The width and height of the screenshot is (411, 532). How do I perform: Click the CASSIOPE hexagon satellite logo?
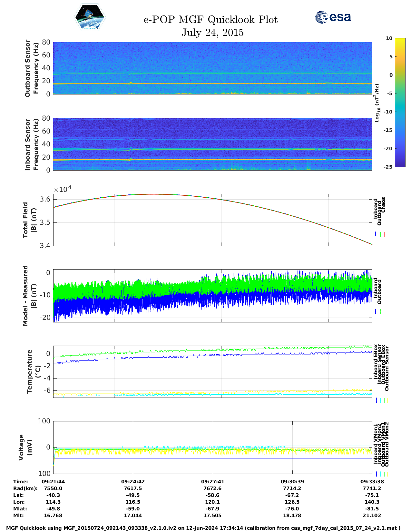point(90,17)
